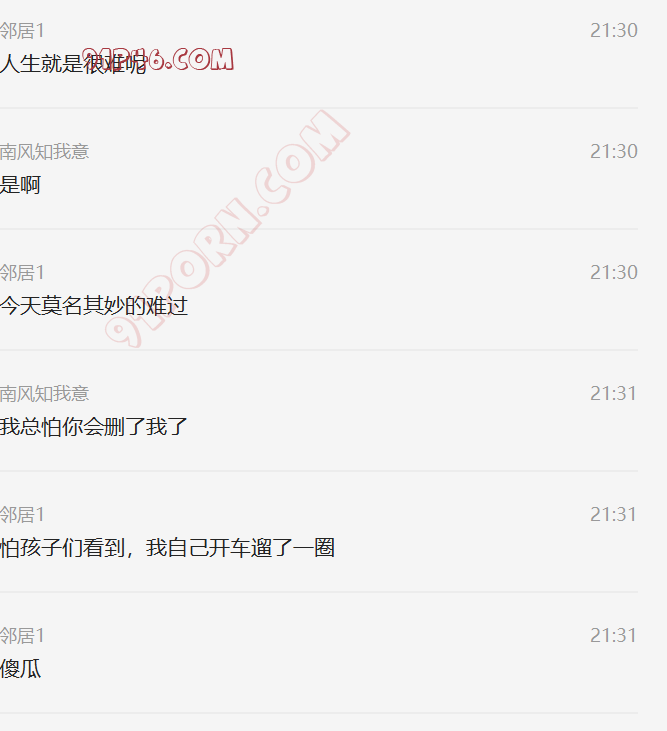This screenshot has height=731, width=667.
Task: Click sender 邻居1 above "傻瓜"
Action: tap(22, 635)
